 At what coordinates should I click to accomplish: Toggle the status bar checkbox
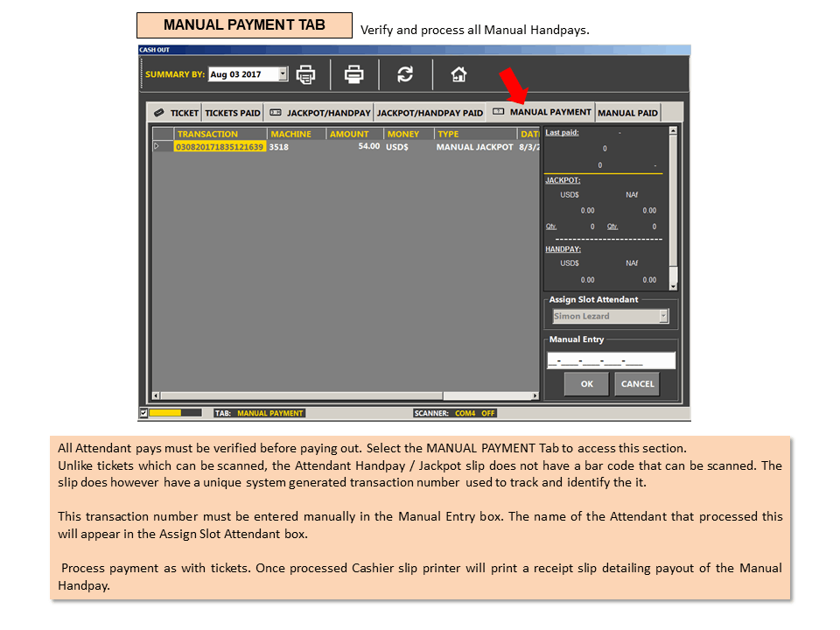[143, 413]
